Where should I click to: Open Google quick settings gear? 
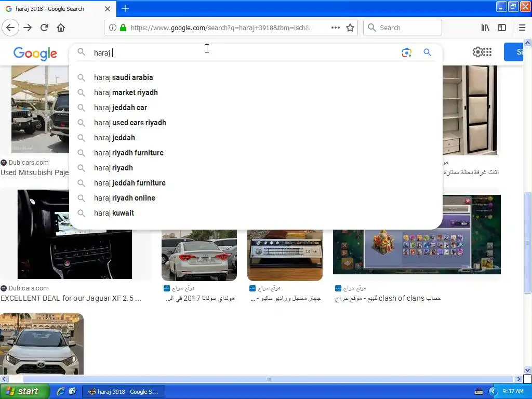click(x=477, y=52)
